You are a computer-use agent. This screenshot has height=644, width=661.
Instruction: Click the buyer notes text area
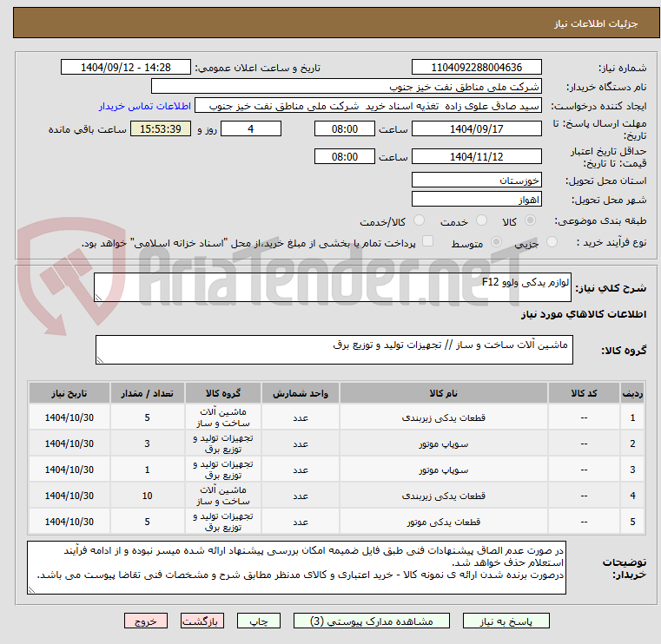pos(296,568)
